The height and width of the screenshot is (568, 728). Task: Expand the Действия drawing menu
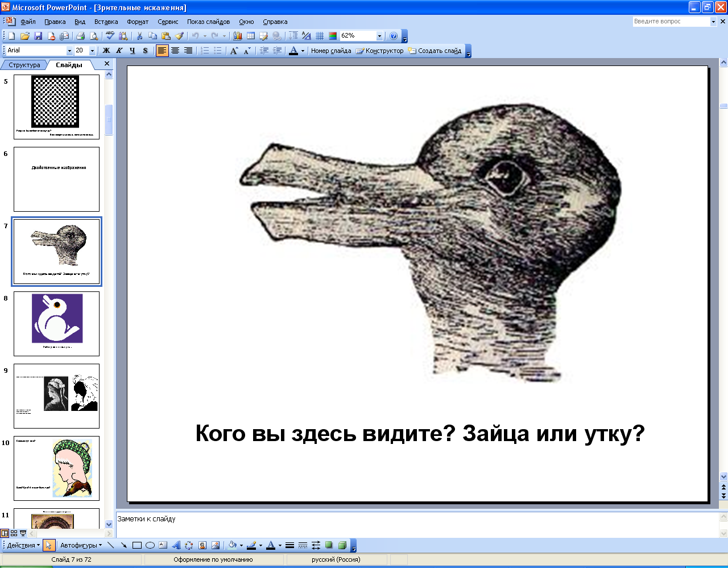pos(23,545)
